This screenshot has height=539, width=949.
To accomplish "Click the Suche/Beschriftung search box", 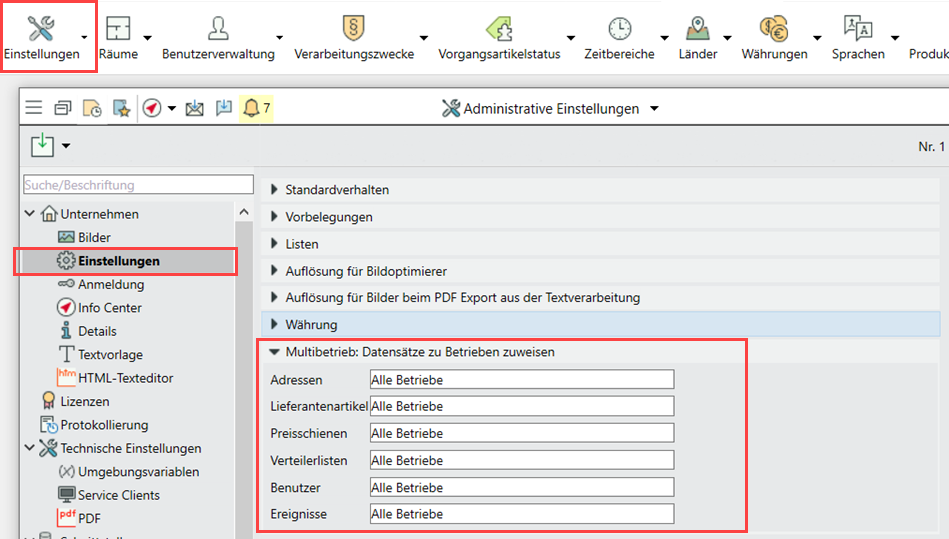I will click(138, 185).
